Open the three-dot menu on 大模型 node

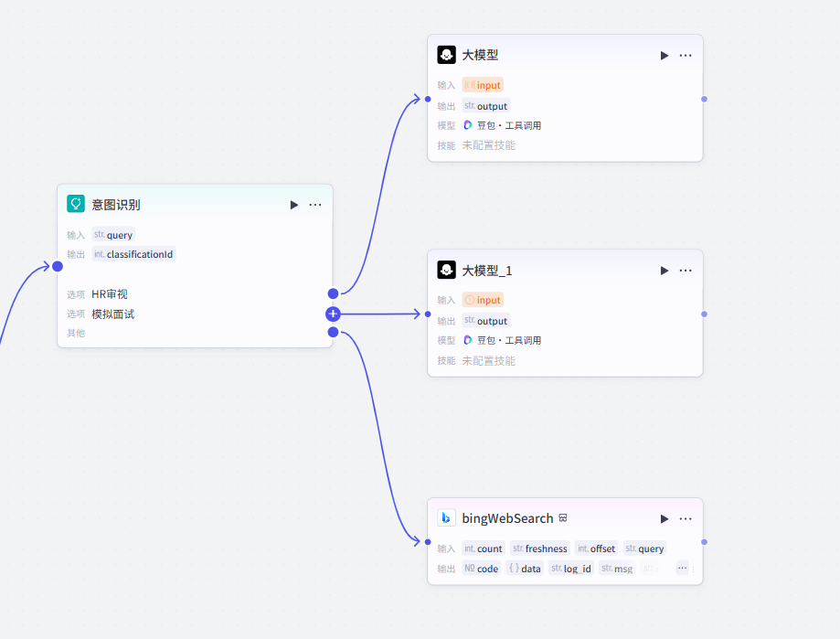pyautogui.click(x=686, y=56)
